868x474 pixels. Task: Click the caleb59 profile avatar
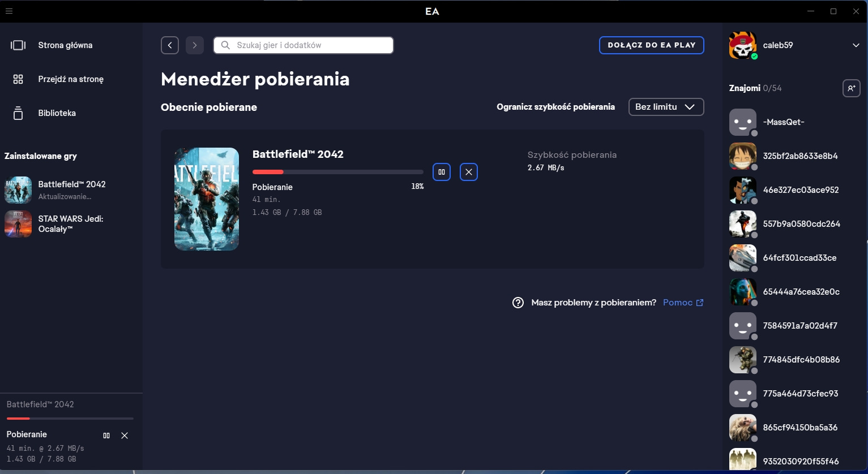(743, 45)
